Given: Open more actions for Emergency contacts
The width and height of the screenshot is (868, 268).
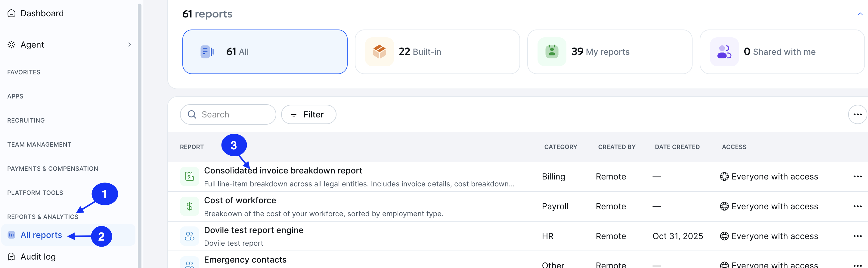Looking at the screenshot, I should coord(857,265).
